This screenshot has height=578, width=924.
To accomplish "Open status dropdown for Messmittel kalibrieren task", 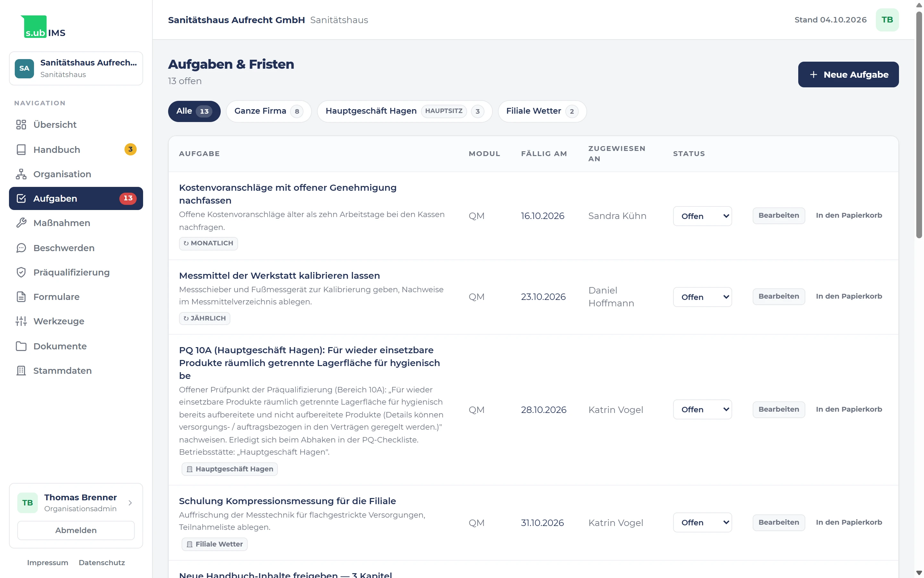I will click(702, 297).
